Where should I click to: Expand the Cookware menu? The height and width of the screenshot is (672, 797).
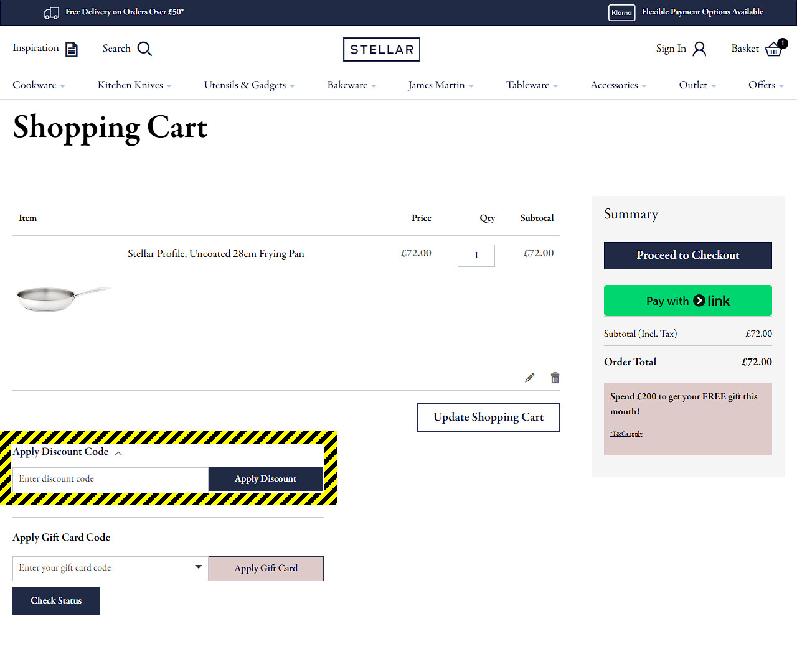pos(39,85)
